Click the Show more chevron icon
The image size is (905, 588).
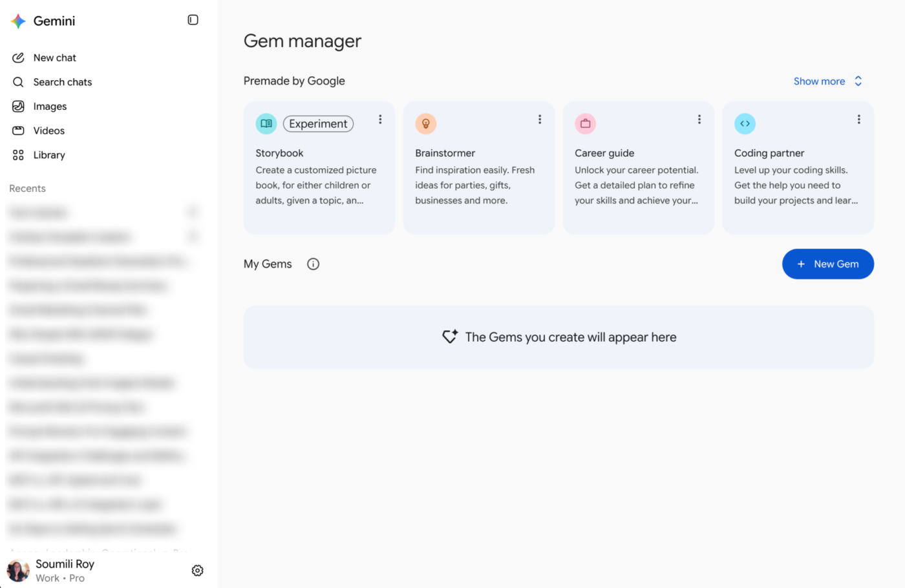click(x=858, y=81)
